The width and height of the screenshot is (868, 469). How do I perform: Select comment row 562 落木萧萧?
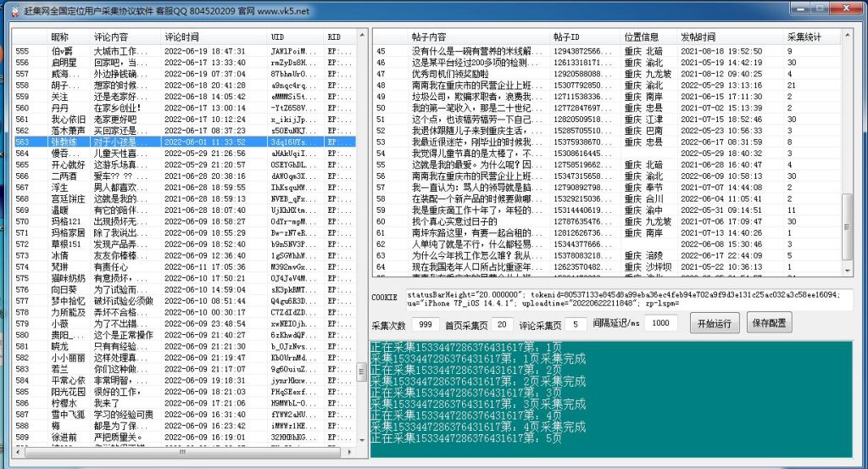(x=184, y=131)
